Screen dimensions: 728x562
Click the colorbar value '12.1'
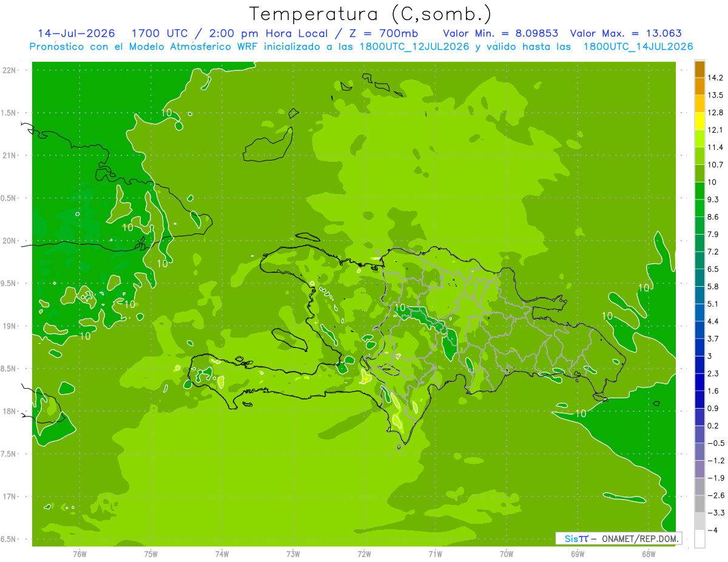coord(715,130)
